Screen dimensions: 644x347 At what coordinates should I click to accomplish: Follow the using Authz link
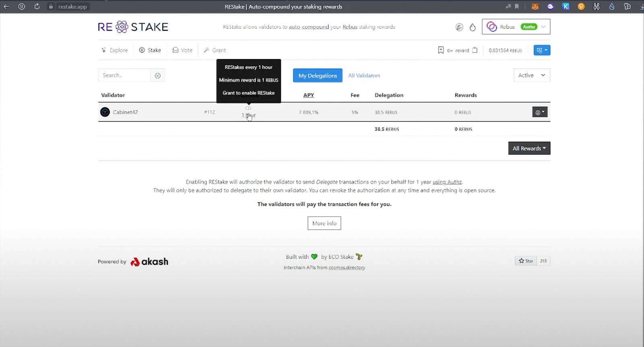[x=447, y=182]
